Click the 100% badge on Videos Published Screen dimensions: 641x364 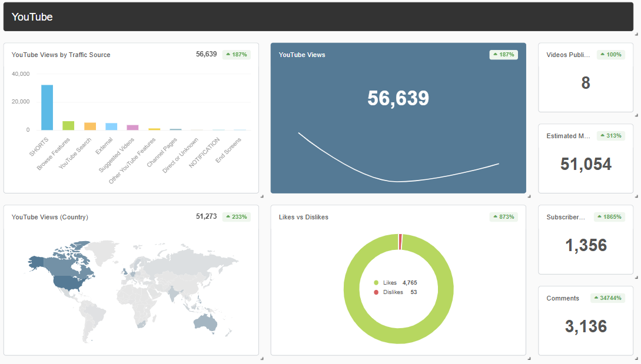tap(610, 55)
